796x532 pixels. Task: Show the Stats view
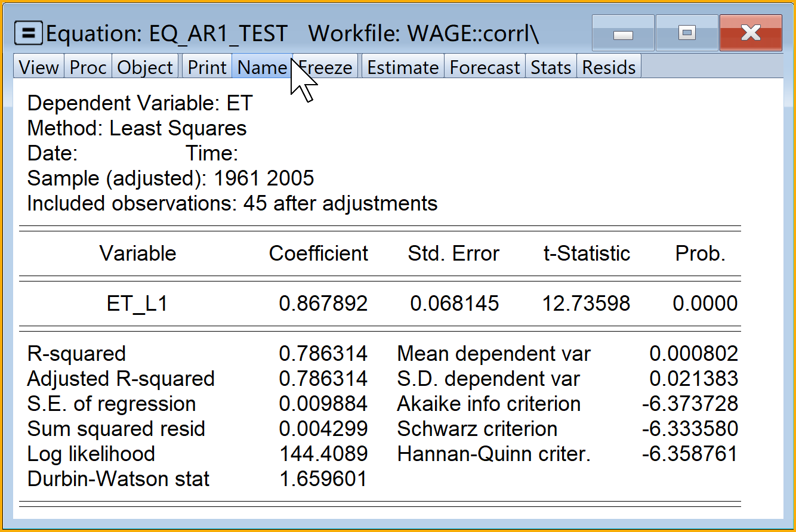[x=551, y=67]
